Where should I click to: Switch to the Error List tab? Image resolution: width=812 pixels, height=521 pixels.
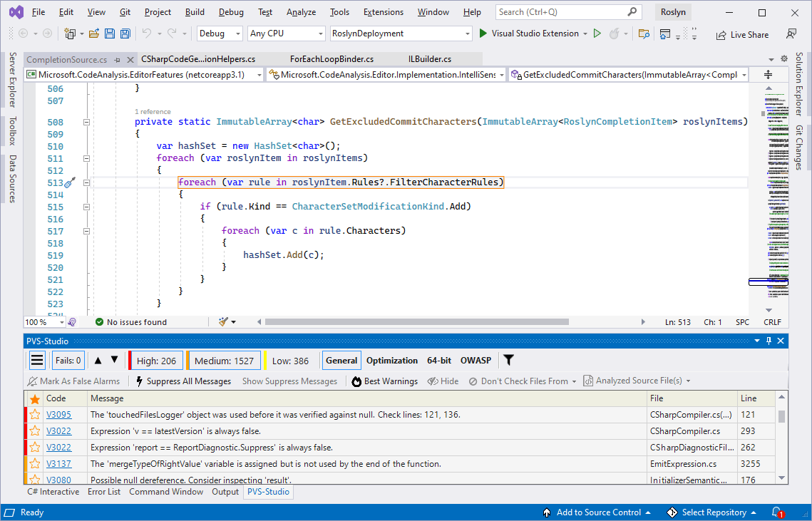point(104,492)
